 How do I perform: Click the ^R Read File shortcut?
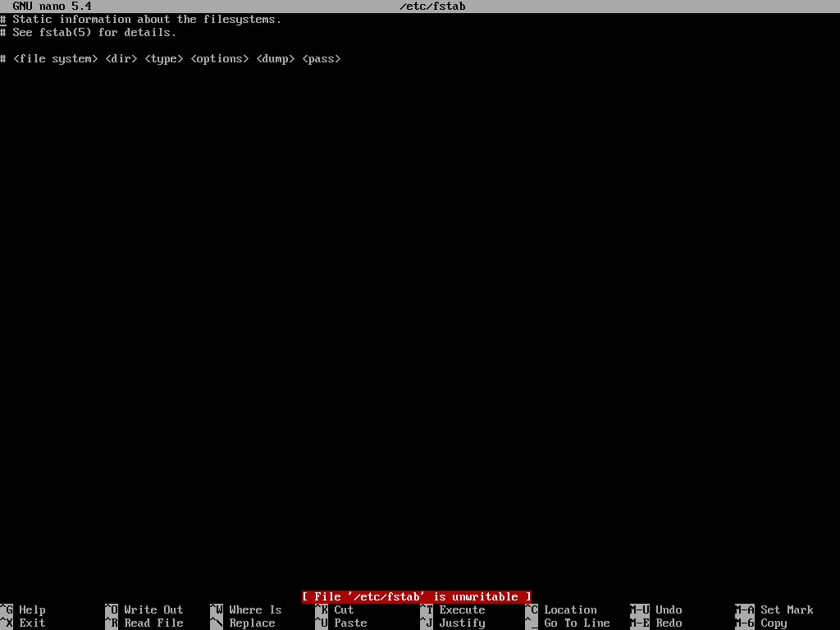click(144, 623)
